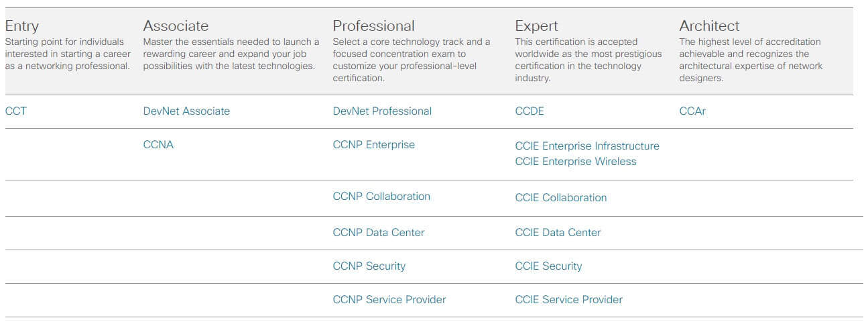Open the DevNet Associate certification link
The width and height of the screenshot is (868, 322).
click(186, 111)
